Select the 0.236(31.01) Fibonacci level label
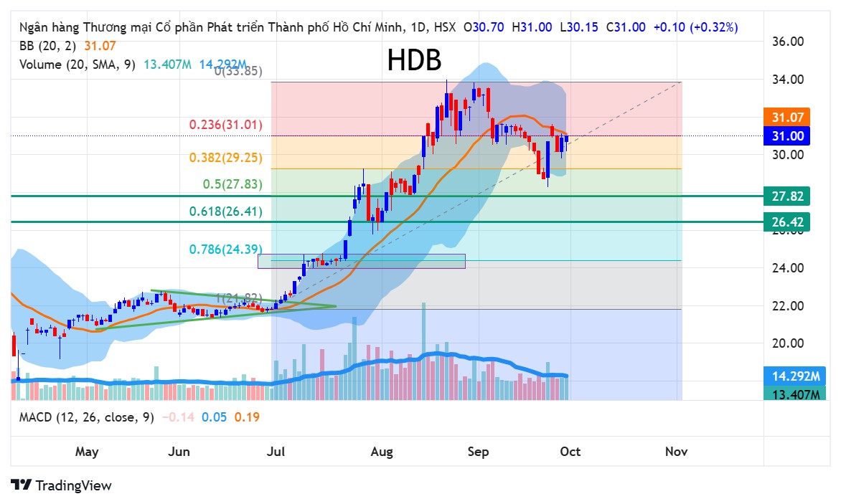Screen dimensions: 841x504 click(x=226, y=125)
